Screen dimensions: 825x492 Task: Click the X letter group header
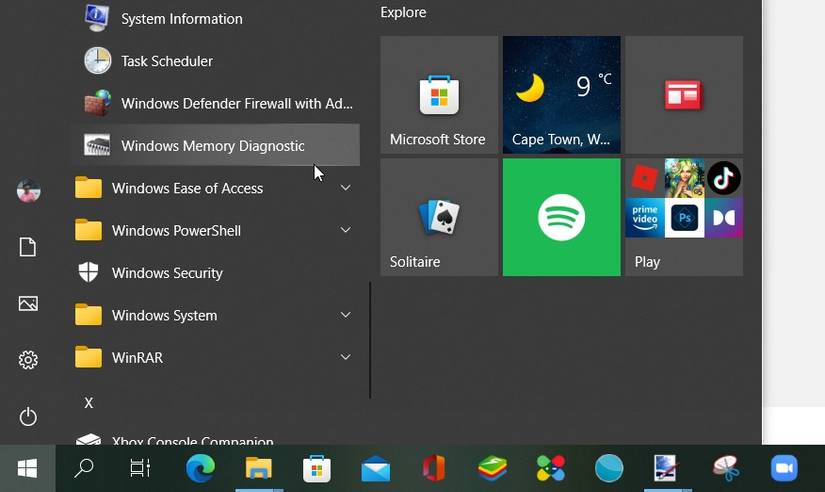(88, 403)
